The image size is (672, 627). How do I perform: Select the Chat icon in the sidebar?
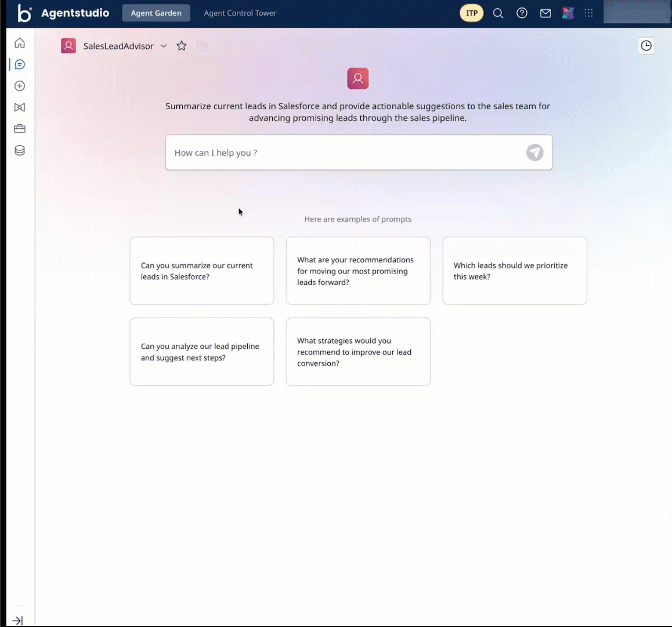tap(19, 64)
